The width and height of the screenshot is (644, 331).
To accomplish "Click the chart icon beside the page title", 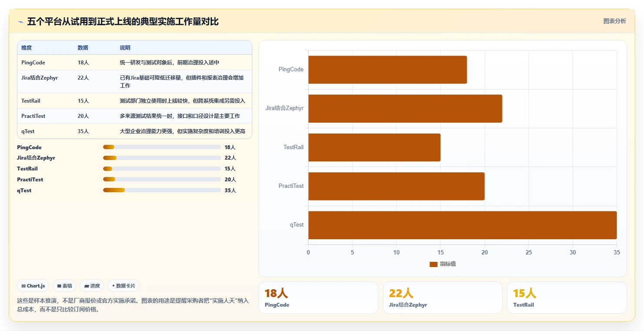I will tap(20, 22).
